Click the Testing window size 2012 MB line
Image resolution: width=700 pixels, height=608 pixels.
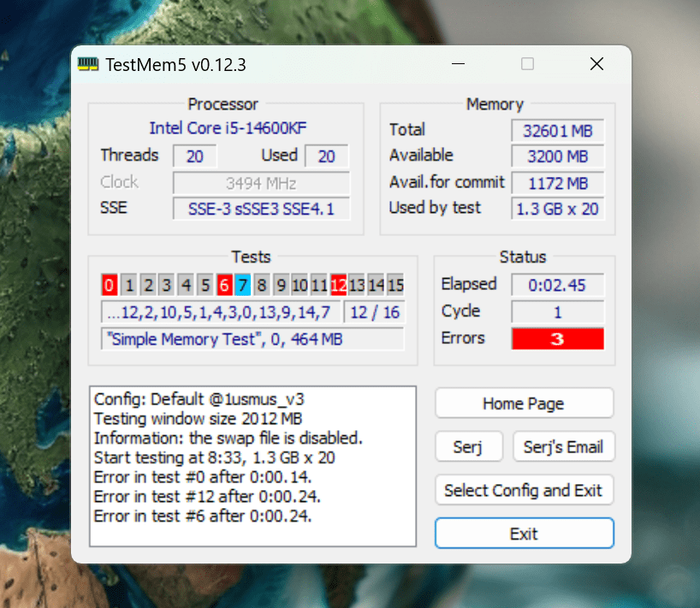[199, 418]
